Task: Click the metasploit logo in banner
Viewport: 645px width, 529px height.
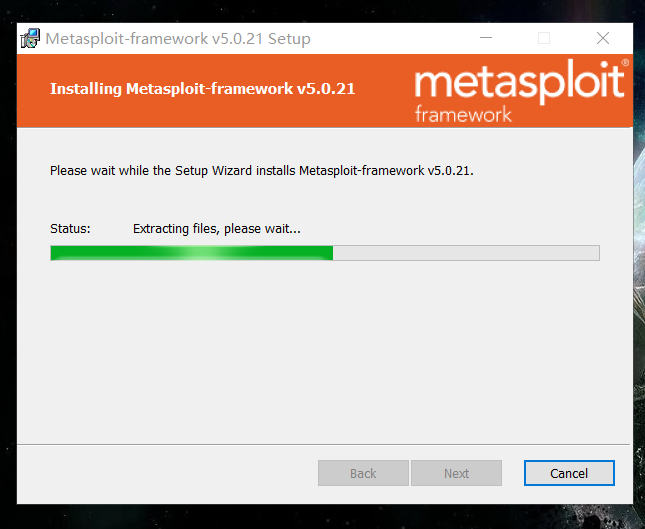Action: [521, 90]
